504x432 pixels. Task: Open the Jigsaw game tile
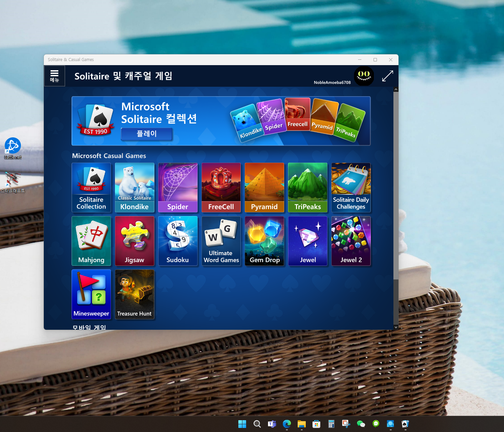click(135, 241)
